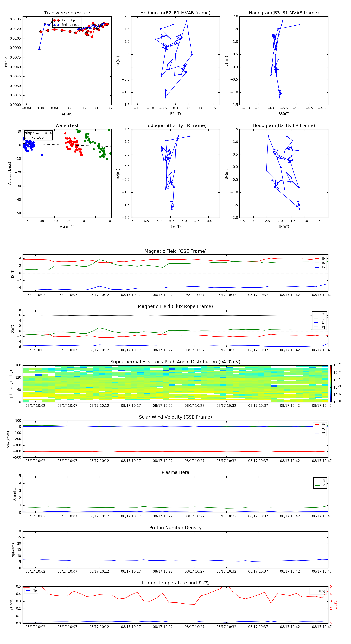Select the 'Hodogram(B2_B1 MVAB frame)' title
This screenshot has height=644, width=351.
[x=175, y=13]
